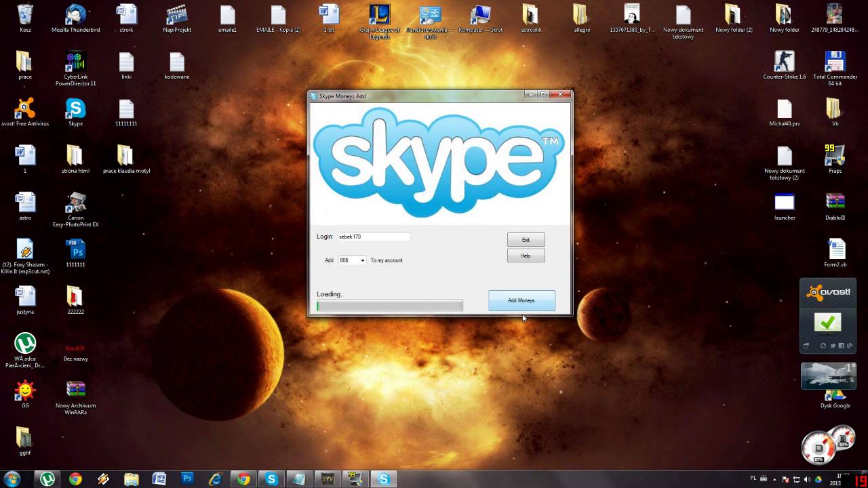868x488 pixels.
Task: Select the Counter-Strike 1.6 desktop icon
Action: click(785, 65)
